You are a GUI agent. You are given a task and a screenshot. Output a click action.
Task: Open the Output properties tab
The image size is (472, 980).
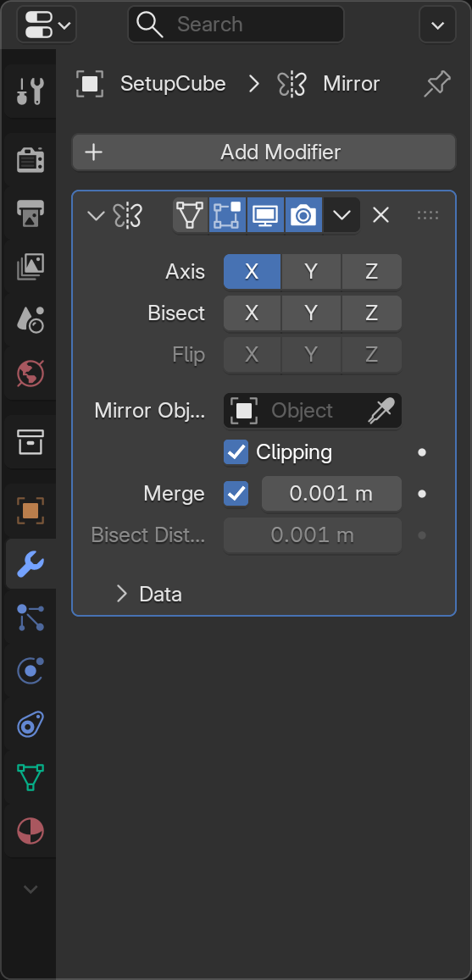pyautogui.click(x=30, y=213)
